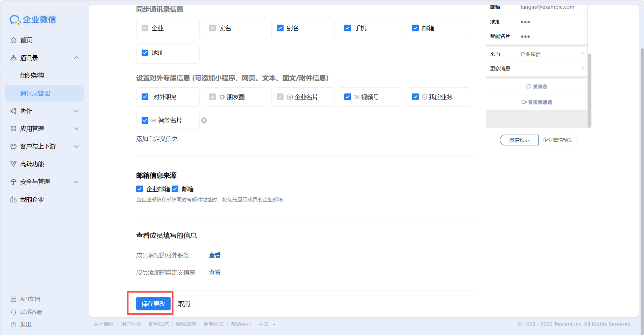Go to 首页 in sidebar
The width and height of the screenshot is (644, 335).
[44, 40]
